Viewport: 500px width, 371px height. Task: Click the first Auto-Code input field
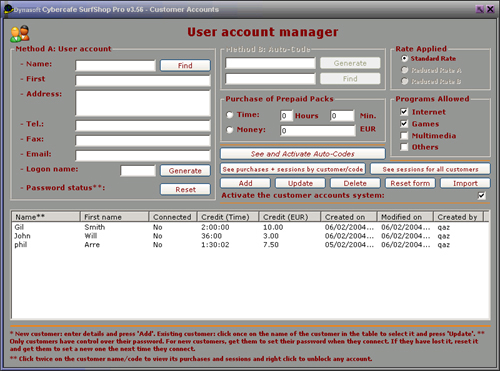[x=270, y=63]
